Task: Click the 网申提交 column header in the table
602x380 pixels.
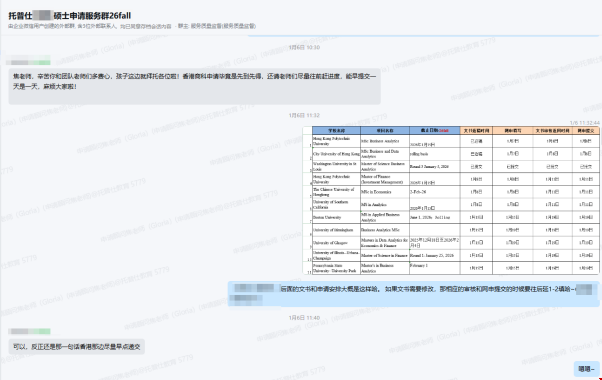Action: click(585, 131)
